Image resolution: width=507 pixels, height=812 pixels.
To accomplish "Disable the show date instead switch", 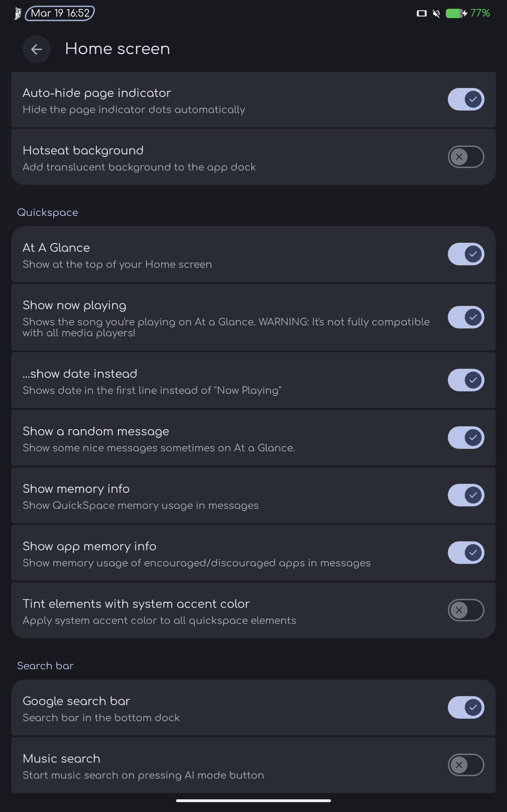I will 465,380.
